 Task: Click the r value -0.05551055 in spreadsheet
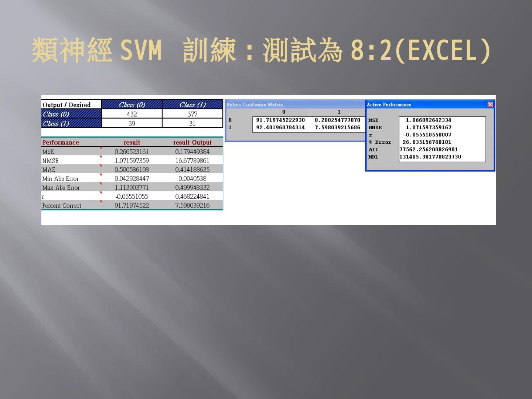point(132,197)
